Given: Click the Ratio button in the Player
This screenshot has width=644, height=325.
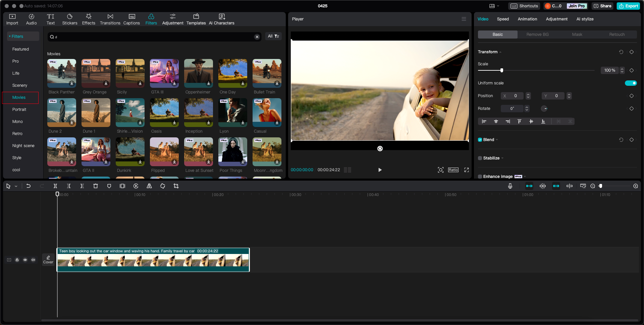Looking at the screenshot, I should click(453, 170).
